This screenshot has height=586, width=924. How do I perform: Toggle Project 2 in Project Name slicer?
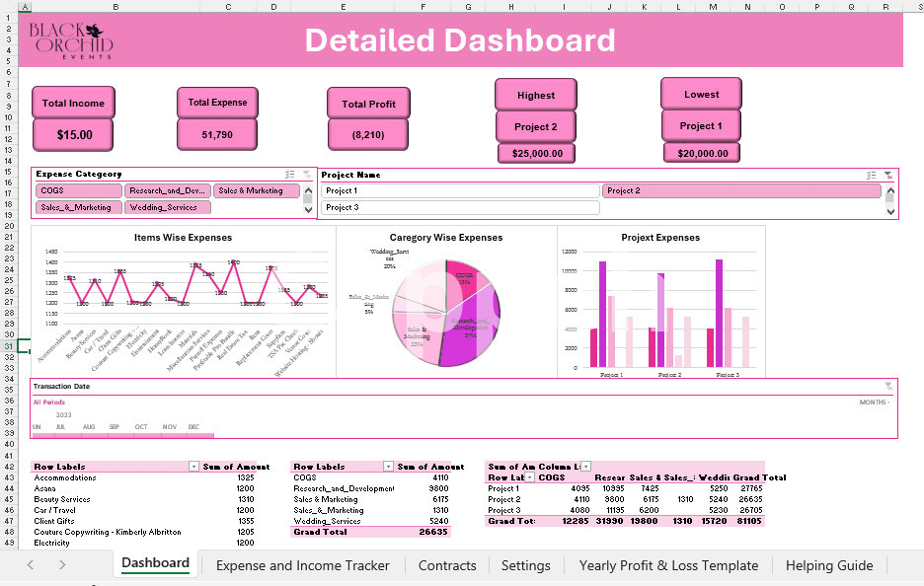point(741,191)
